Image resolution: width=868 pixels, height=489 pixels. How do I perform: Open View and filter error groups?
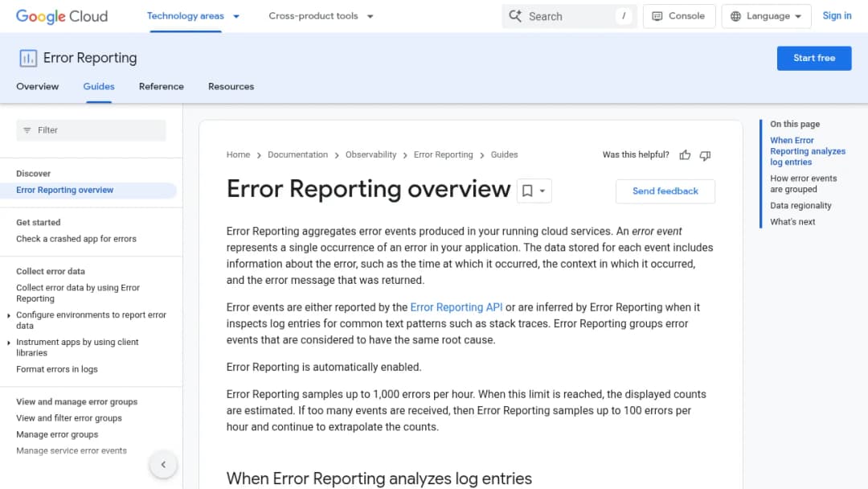(68, 418)
